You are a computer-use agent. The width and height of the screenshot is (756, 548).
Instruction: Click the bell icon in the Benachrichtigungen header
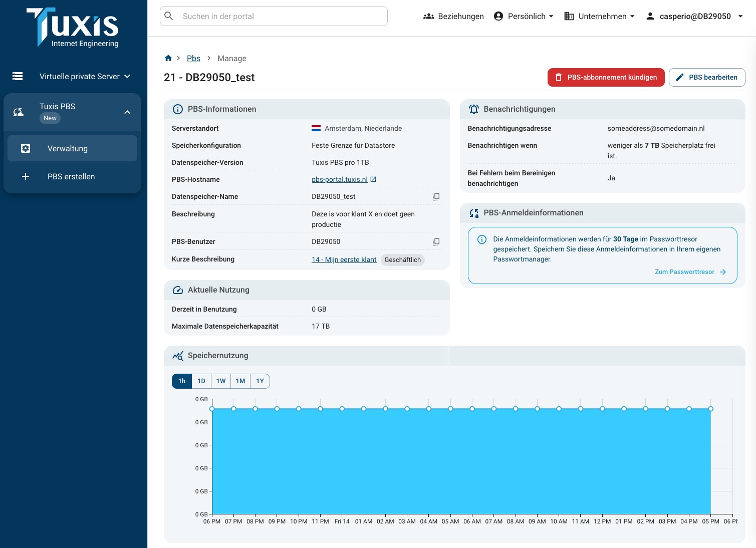coord(473,109)
